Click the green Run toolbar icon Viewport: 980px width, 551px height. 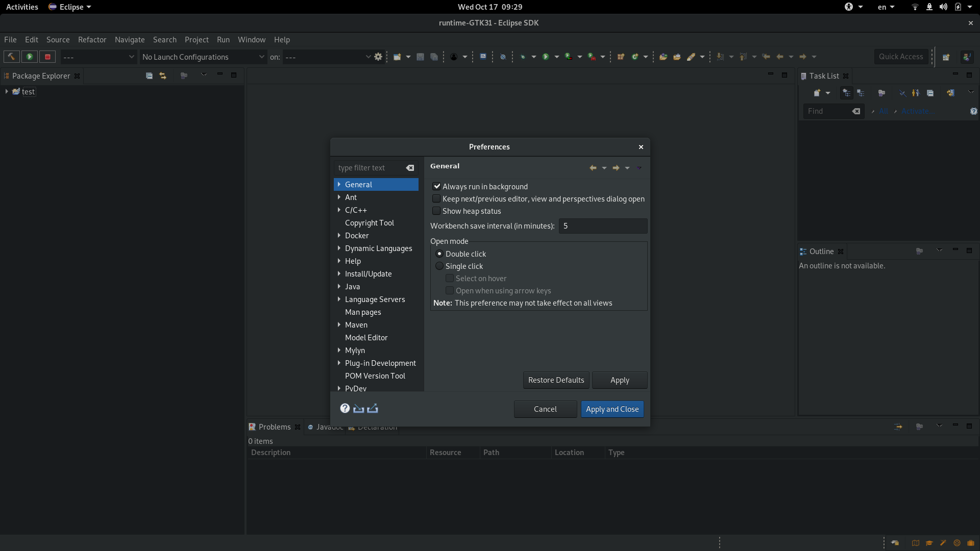[x=546, y=57]
